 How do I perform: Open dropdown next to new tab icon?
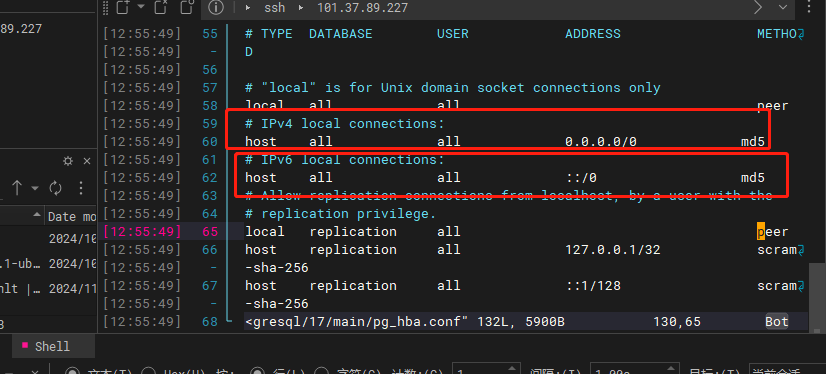140,7
